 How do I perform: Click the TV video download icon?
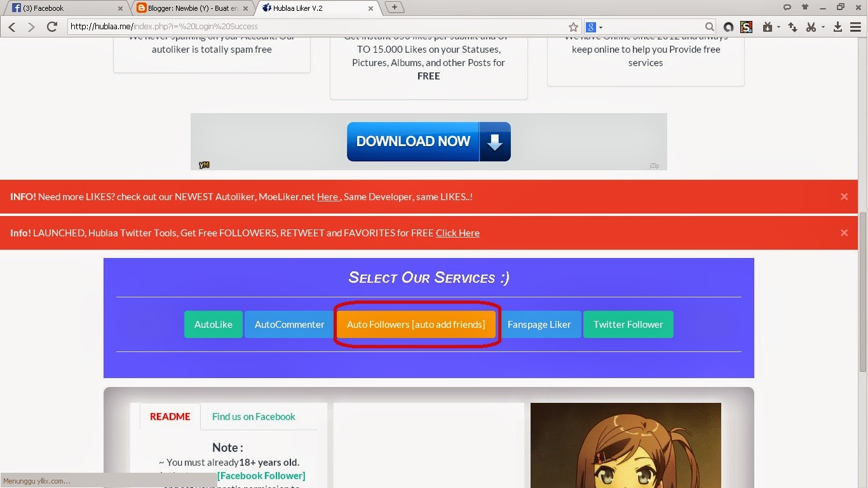(x=768, y=27)
